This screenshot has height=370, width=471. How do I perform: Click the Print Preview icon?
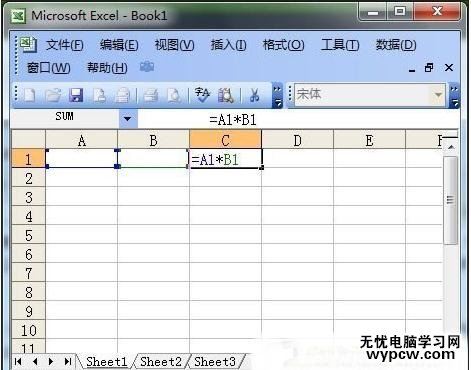(x=174, y=96)
